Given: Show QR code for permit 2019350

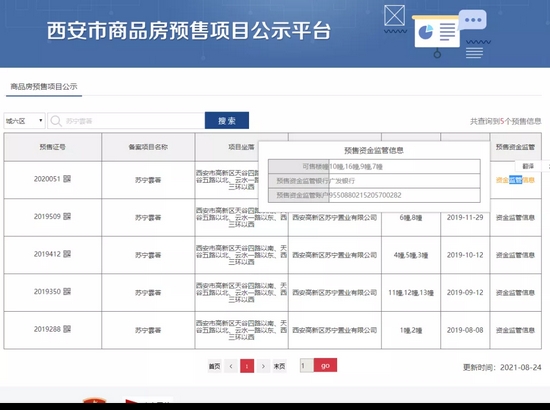Looking at the screenshot, I should point(67,291).
